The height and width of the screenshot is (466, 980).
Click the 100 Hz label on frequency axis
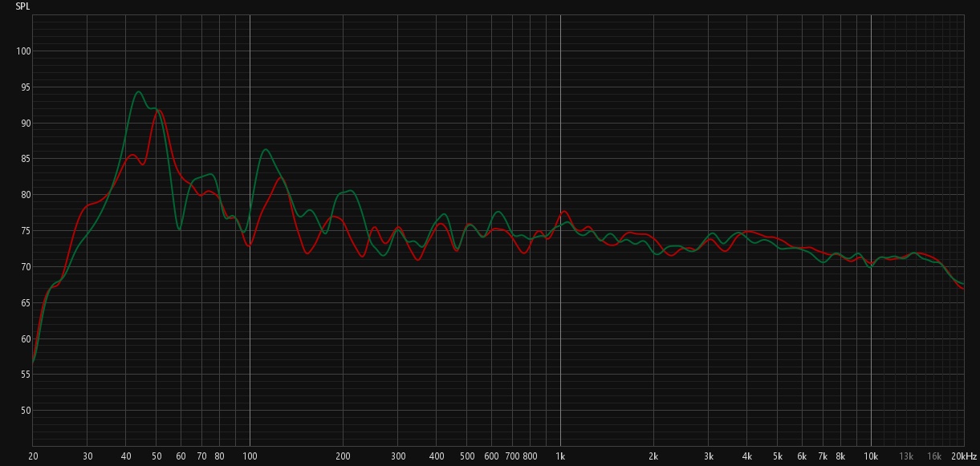pyautogui.click(x=250, y=456)
